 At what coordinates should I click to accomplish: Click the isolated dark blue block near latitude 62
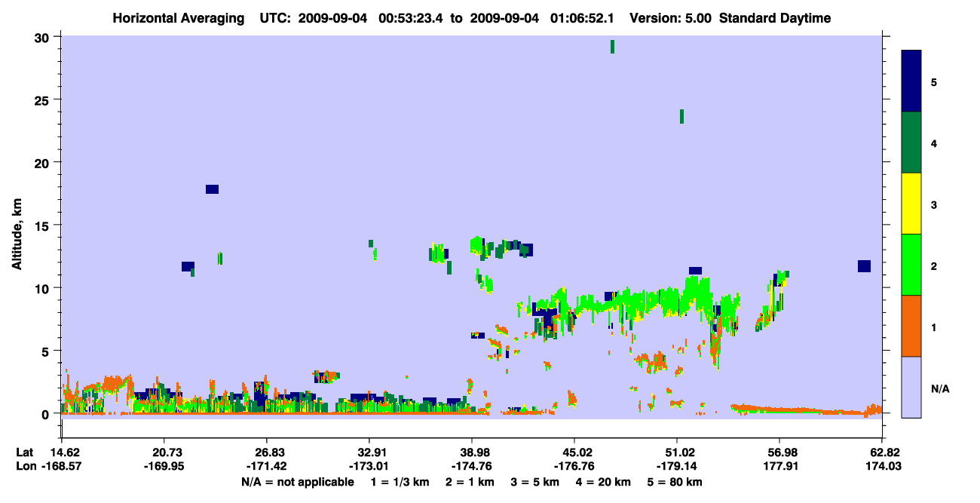864,266
